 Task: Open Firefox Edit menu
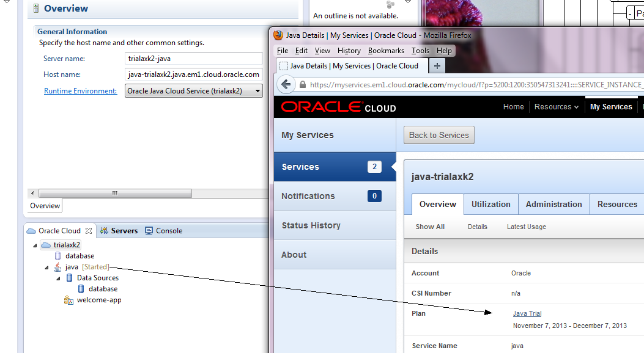(301, 51)
